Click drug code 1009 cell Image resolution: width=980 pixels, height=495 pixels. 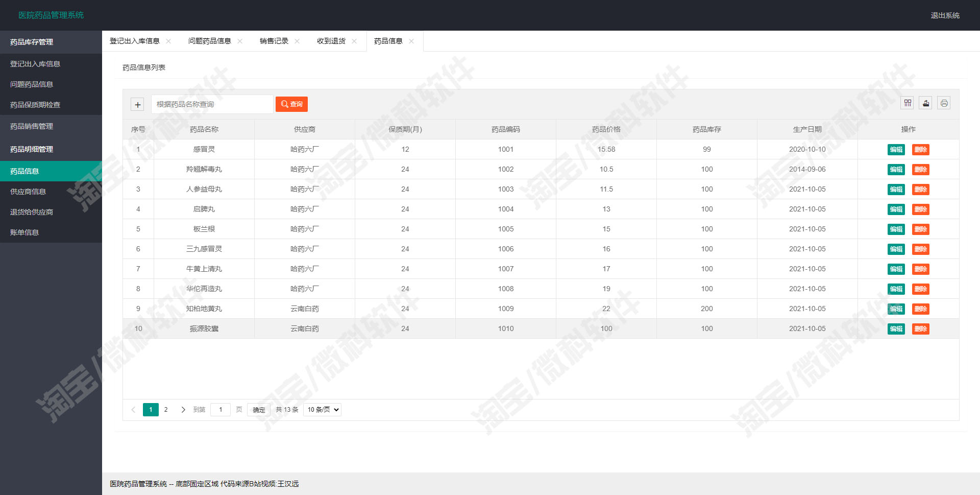coord(506,309)
